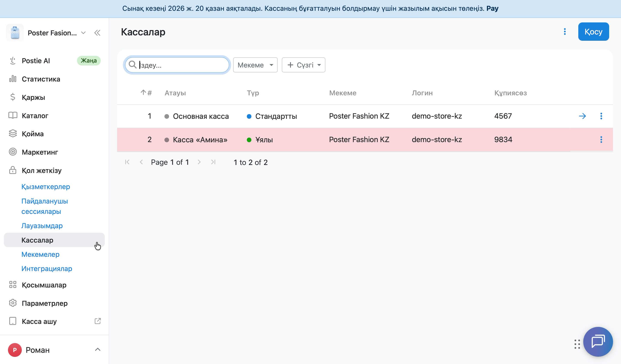The image size is (621, 364).
Task: Open three-dot menu for Касса «Амина» row
Action: 601,140
